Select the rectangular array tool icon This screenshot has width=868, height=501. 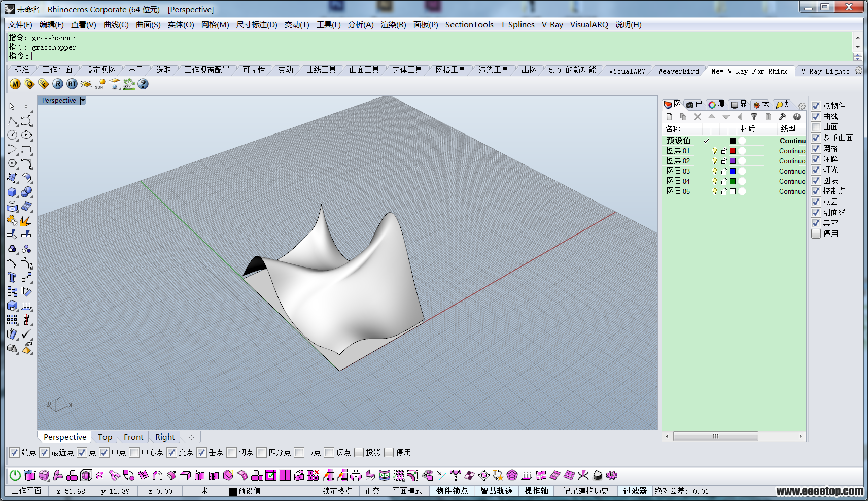12,320
